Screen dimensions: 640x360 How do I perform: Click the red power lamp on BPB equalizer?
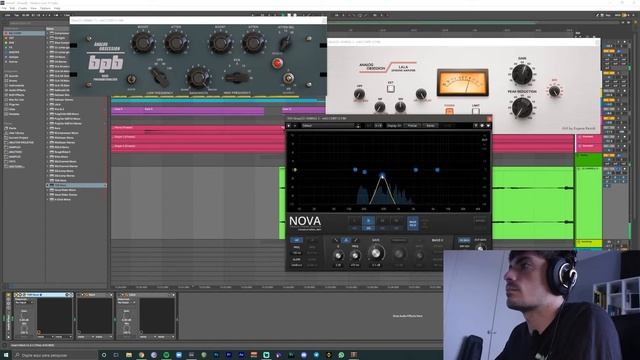pyautogui.click(x=278, y=63)
